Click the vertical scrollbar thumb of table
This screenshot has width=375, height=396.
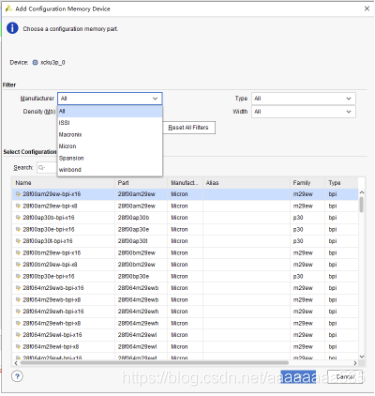click(x=362, y=204)
